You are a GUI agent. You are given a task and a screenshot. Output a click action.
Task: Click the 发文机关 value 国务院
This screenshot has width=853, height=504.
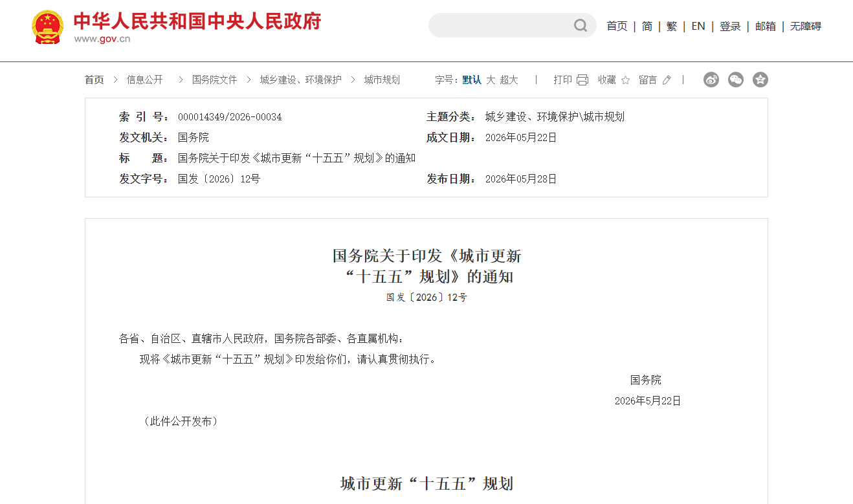194,138
